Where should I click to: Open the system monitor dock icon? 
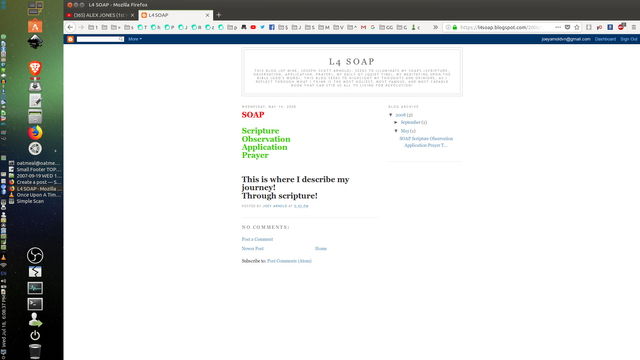[x=35, y=288]
